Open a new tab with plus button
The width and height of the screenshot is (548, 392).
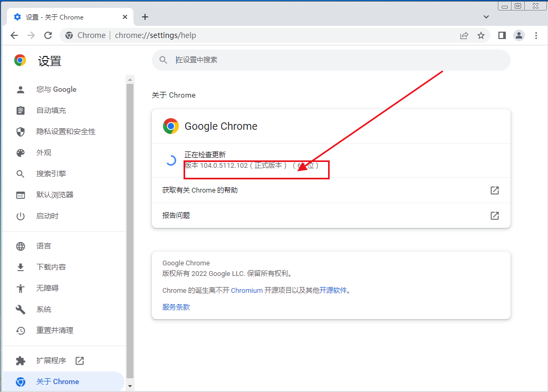(x=145, y=17)
